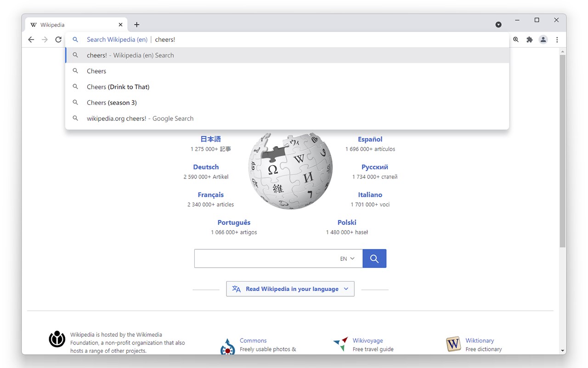Click the forward navigation arrow
Viewport: 588px width, 368px height.
click(x=45, y=40)
